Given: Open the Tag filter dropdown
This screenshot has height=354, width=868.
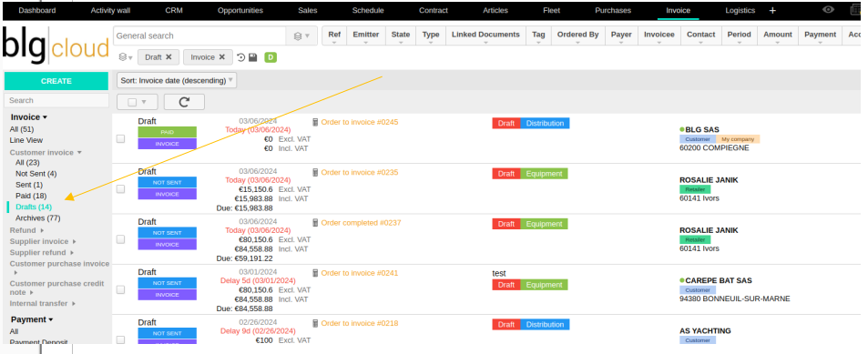Looking at the screenshot, I should click(538, 36).
